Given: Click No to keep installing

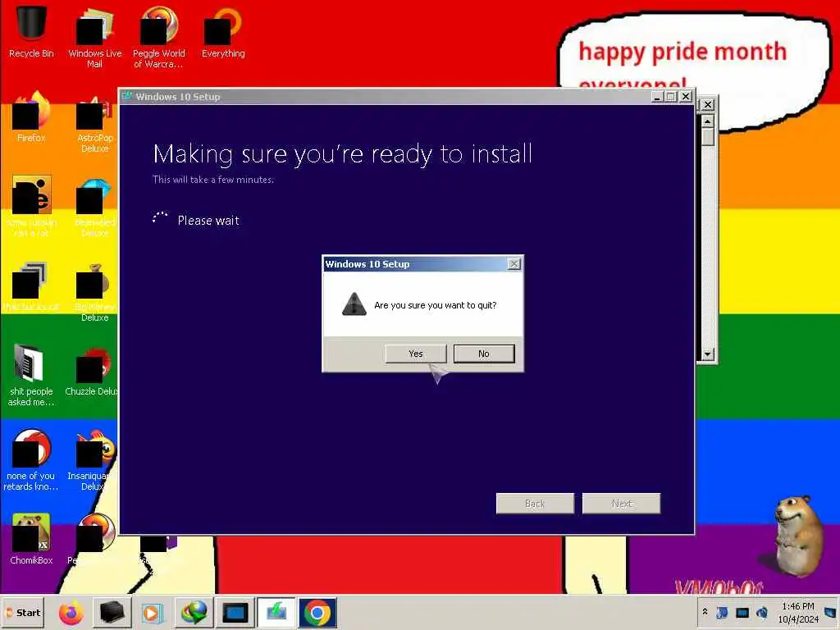Looking at the screenshot, I should 484,354.
